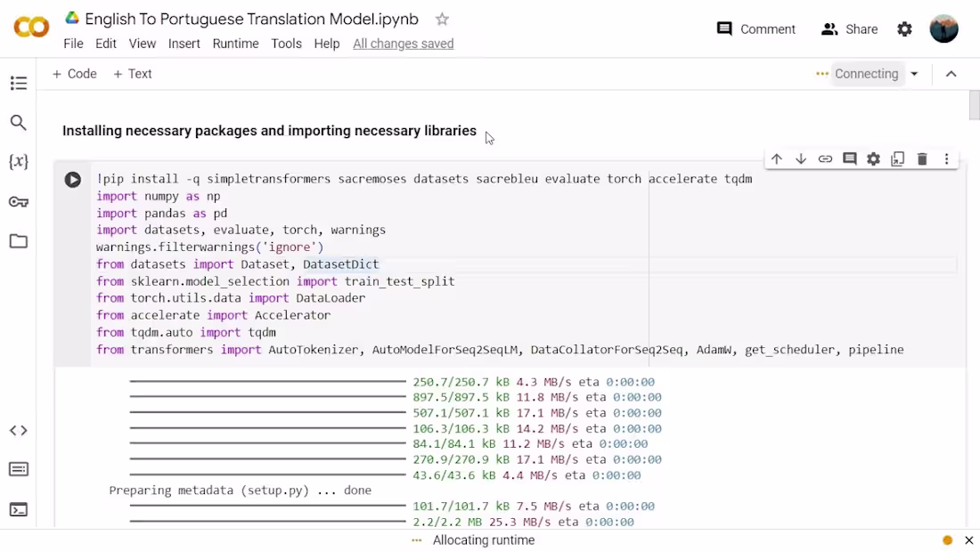Viewport: 980px width, 551px height.
Task: Open revision history via All changes saved
Action: [x=403, y=43]
